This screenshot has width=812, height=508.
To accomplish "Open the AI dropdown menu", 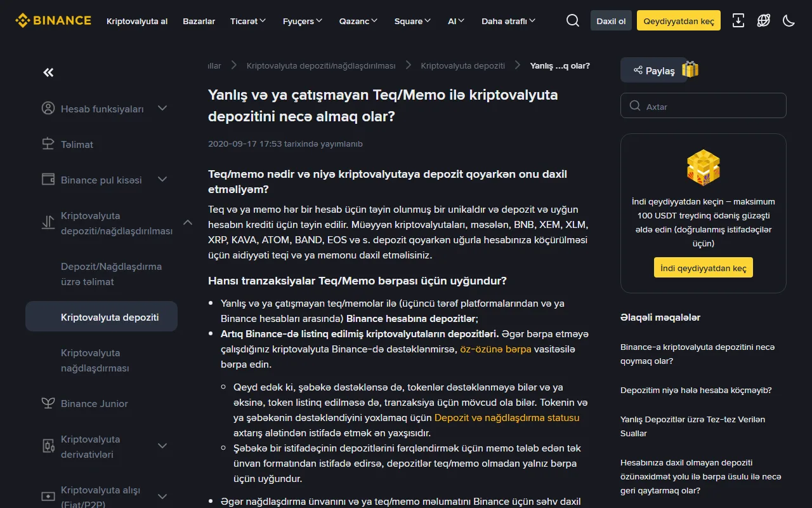I will point(456,21).
